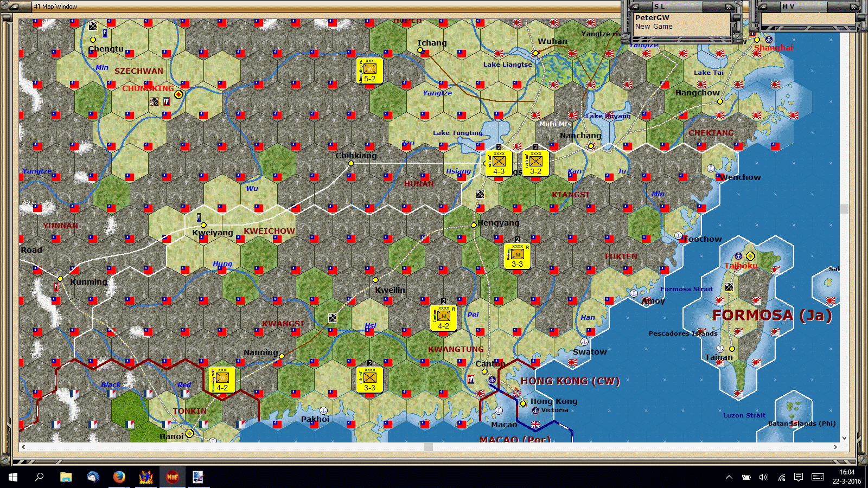The height and width of the screenshot is (488, 868).
Task: Open the network status tray icon
Action: point(781,477)
